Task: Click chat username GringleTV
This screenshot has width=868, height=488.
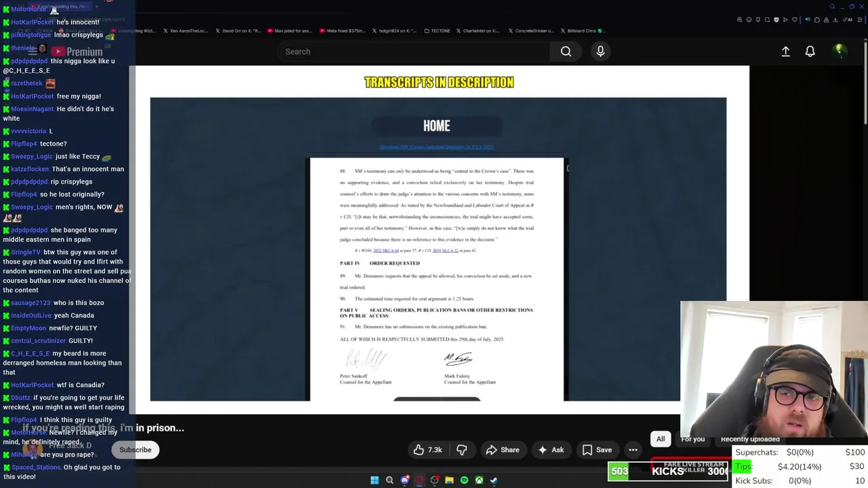Action: tap(26, 252)
